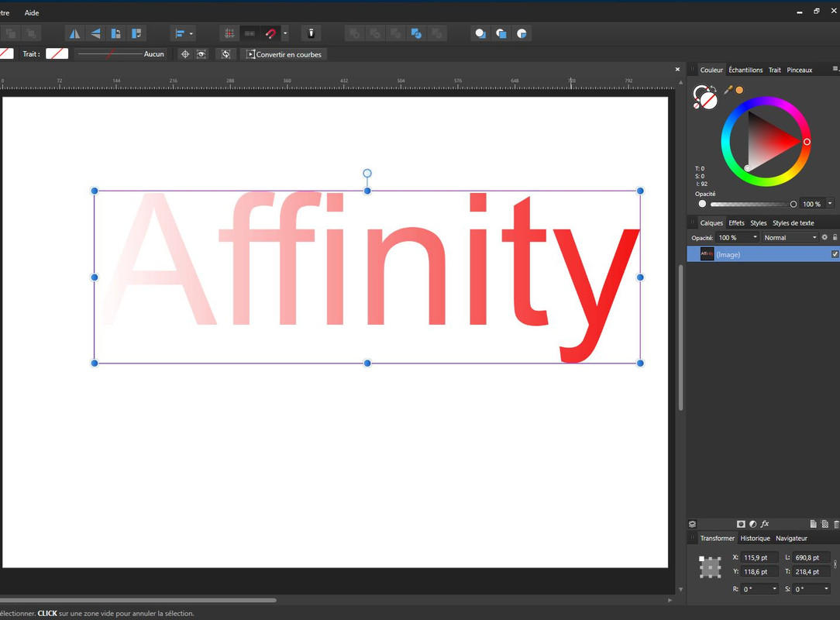Click the insertion target toolbar icon
This screenshot has width=840, height=620.
(x=311, y=34)
